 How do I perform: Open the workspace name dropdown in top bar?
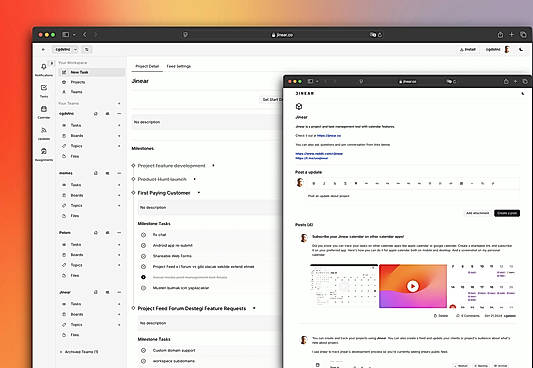[66, 50]
